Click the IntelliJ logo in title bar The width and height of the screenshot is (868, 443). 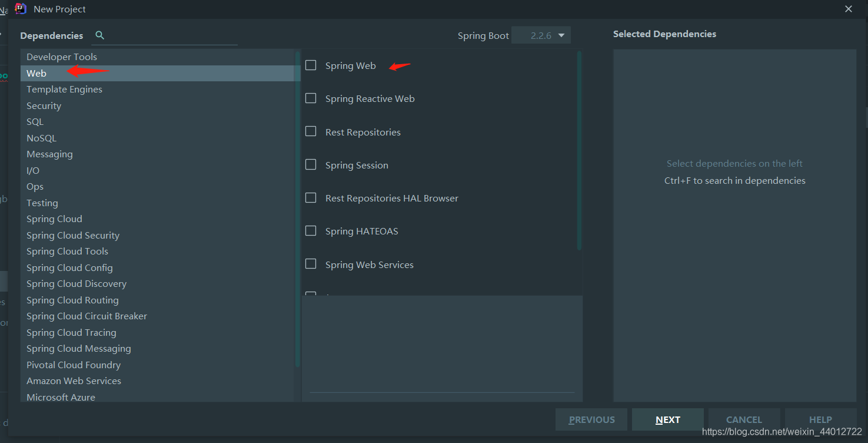21,8
